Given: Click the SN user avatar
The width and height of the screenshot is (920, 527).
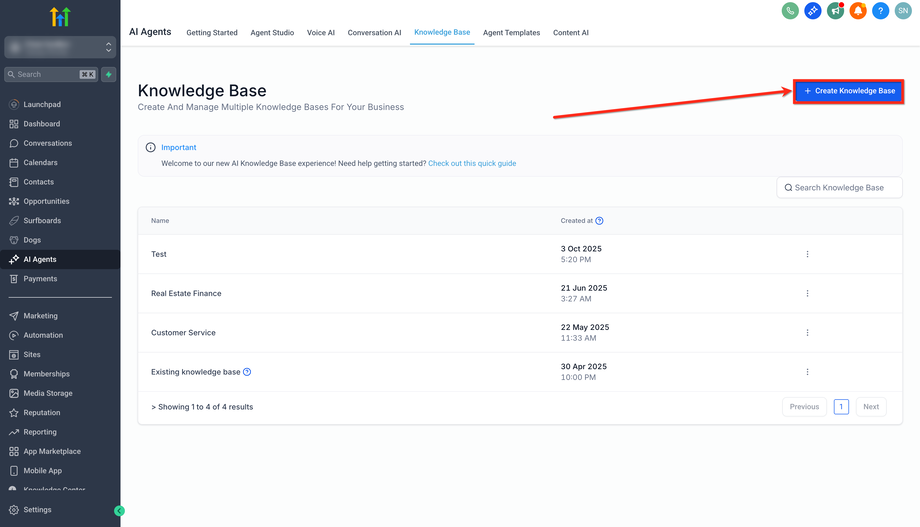Looking at the screenshot, I should click(x=903, y=11).
